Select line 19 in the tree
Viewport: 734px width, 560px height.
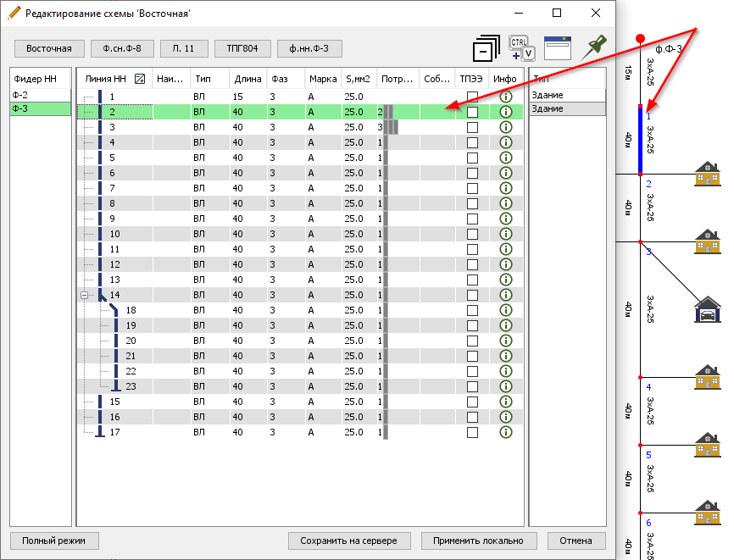131,325
